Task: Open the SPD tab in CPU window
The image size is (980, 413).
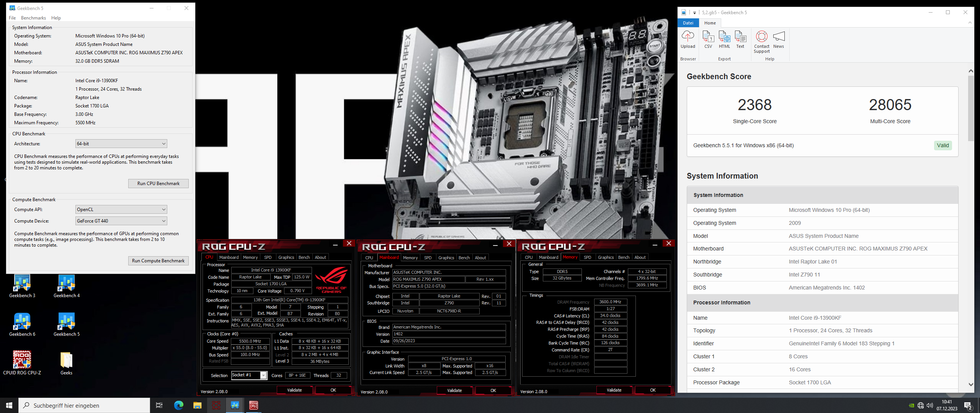Action: [268, 257]
